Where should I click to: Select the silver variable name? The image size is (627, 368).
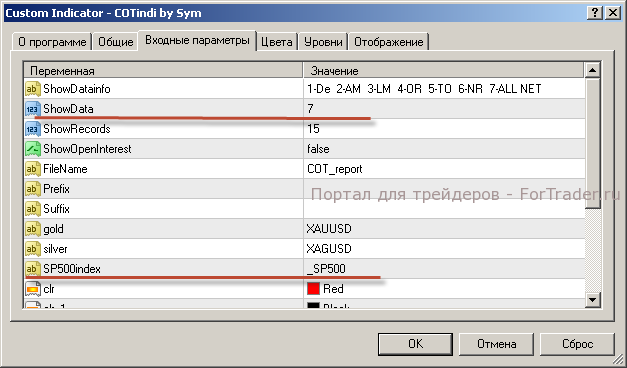[55, 249]
